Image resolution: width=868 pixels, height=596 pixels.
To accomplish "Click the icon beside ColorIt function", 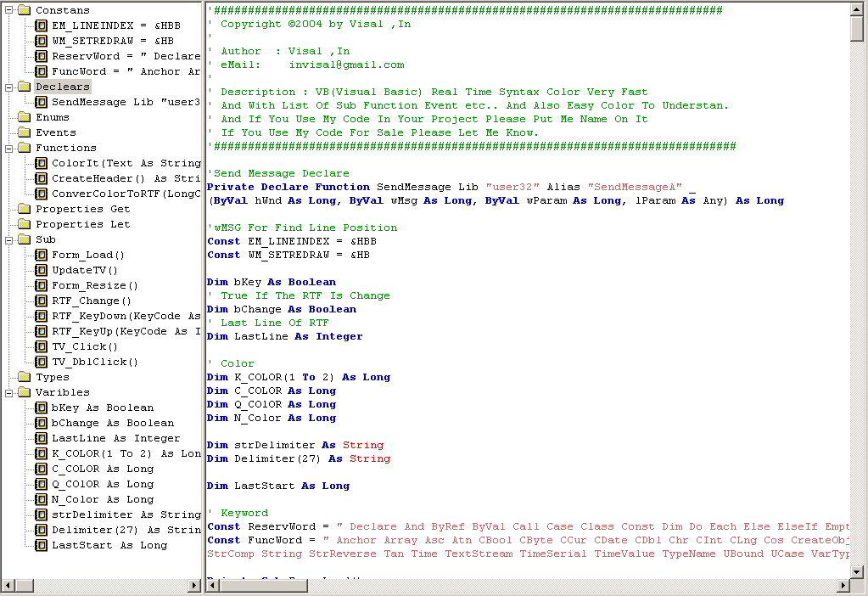I will pos(41,163).
